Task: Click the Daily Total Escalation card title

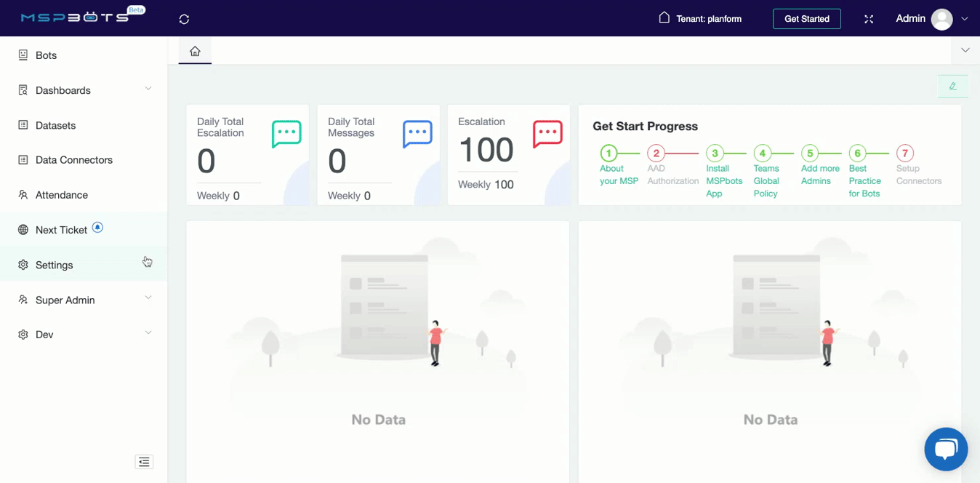Action: tap(220, 127)
